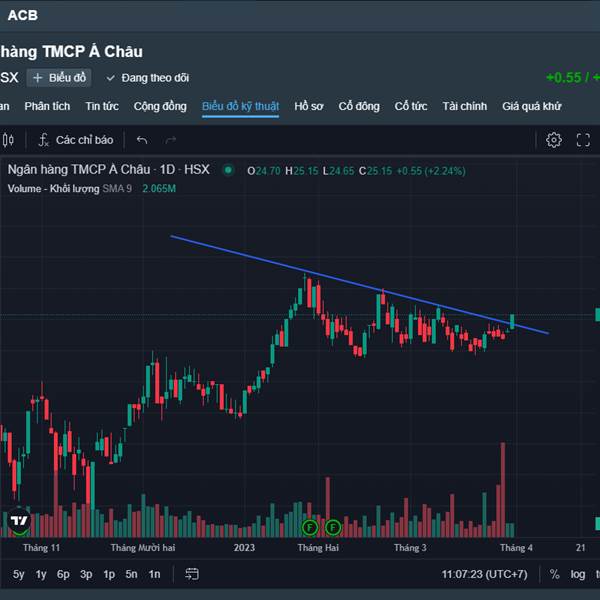The height and width of the screenshot is (600, 600).
Task: Switch to Phân tích tab
Action: (47, 106)
